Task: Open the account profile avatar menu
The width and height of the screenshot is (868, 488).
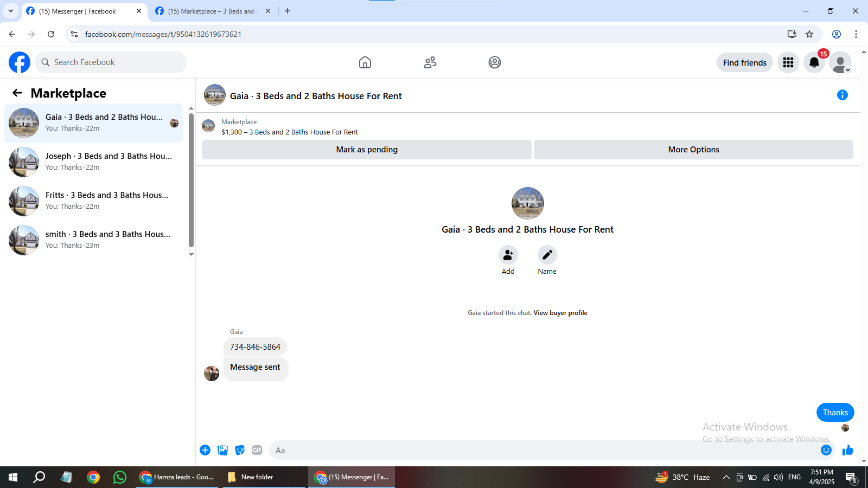Action: pos(840,63)
